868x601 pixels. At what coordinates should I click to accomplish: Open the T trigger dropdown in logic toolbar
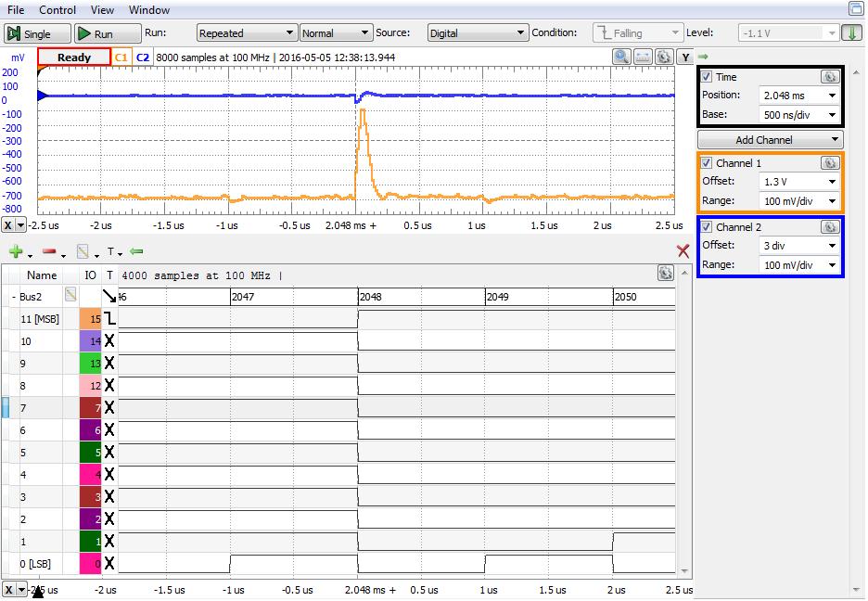(113, 252)
